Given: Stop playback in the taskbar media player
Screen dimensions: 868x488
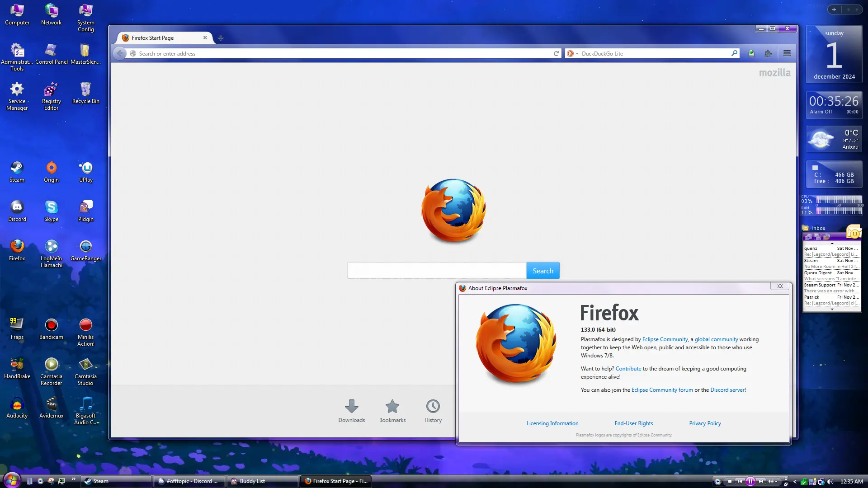Looking at the screenshot, I should point(729,481).
